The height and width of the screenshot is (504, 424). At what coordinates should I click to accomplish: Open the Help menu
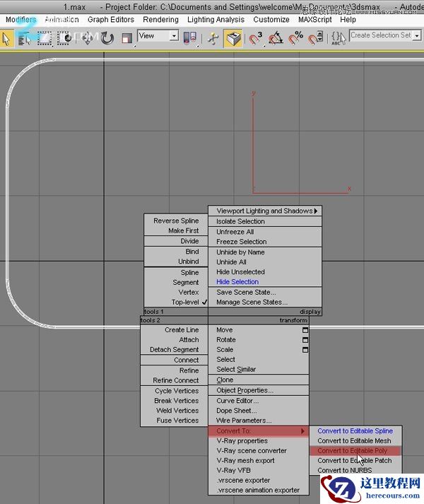348,20
